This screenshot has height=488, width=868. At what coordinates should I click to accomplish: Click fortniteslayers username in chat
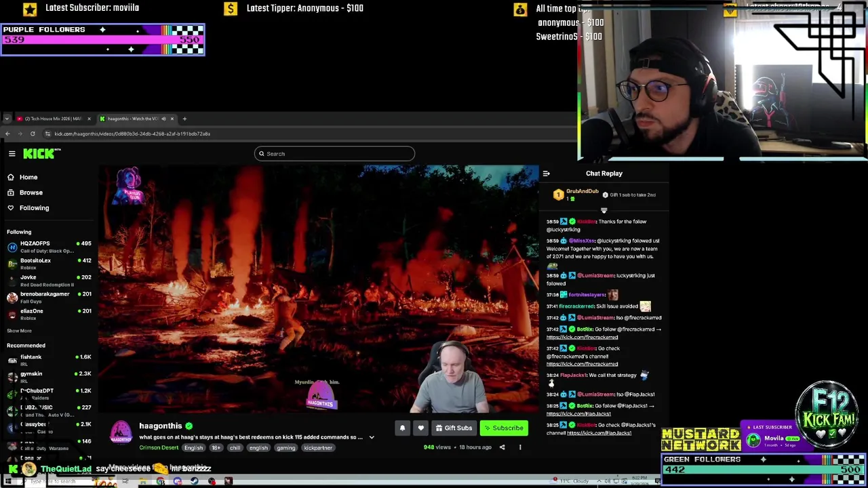(x=587, y=295)
